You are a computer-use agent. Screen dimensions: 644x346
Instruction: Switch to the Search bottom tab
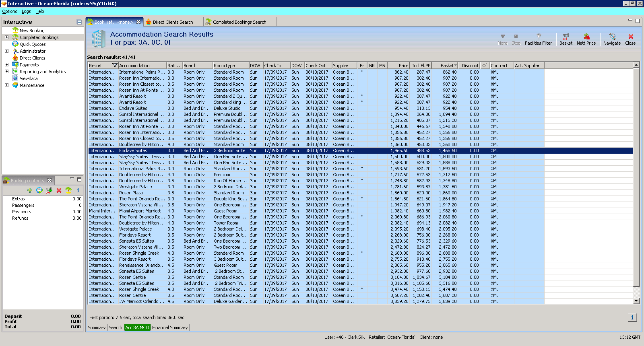[x=116, y=327]
